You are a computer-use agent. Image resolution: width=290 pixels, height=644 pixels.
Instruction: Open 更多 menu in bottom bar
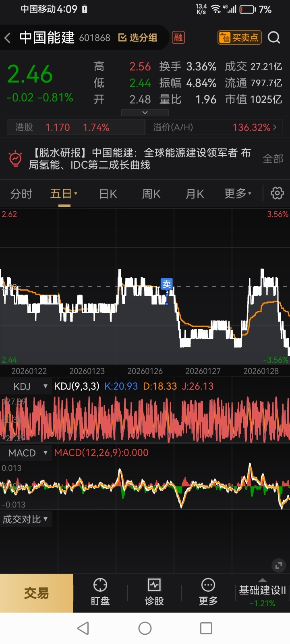pyautogui.click(x=208, y=592)
